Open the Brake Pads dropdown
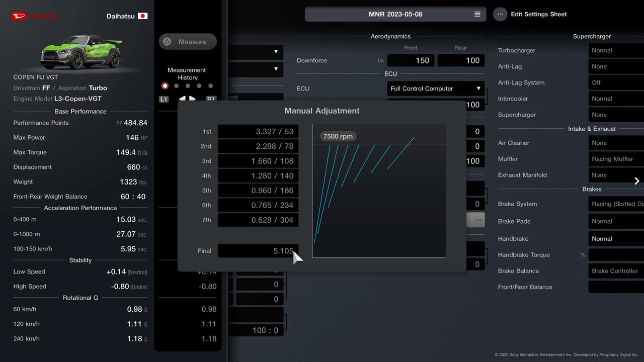This screenshot has height=362, width=644. pyautogui.click(x=616, y=221)
